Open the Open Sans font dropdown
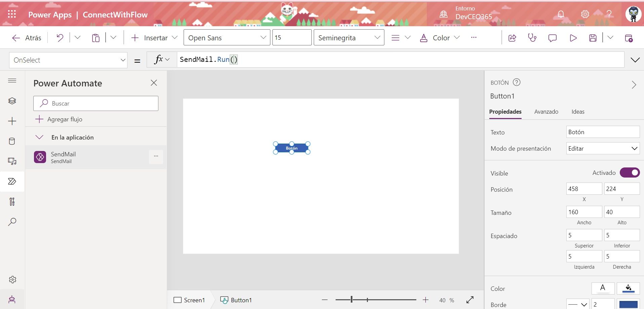644x309 pixels. click(x=227, y=37)
